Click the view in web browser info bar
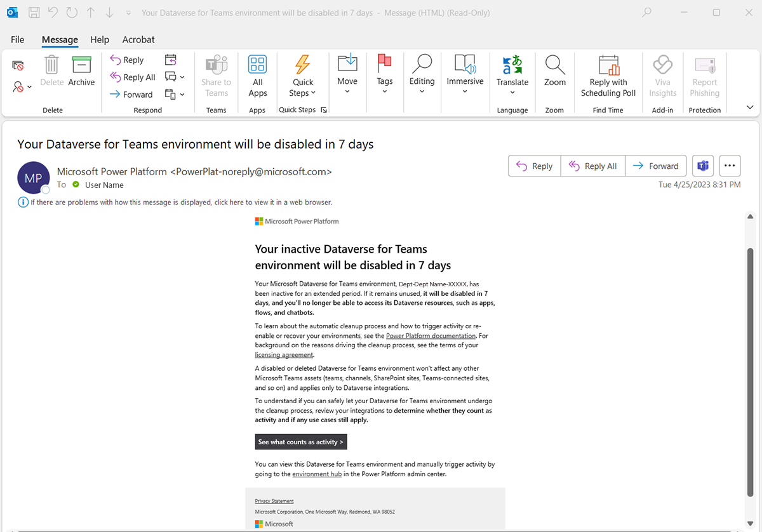Screen dimensions: 762x532 point(176,203)
